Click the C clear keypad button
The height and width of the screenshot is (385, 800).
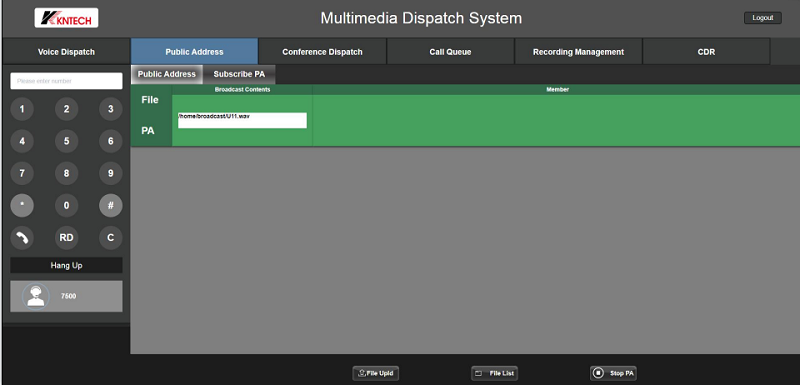[111, 238]
